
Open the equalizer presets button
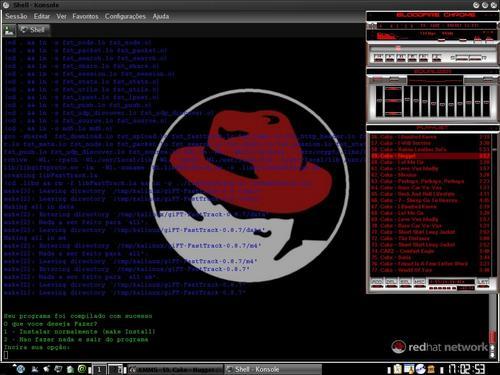coord(488,80)
